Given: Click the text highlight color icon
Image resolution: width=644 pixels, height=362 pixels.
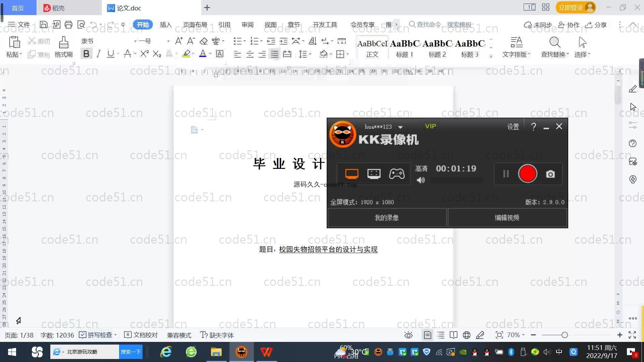Looking at the screenshot, I should tap(186, 54).
